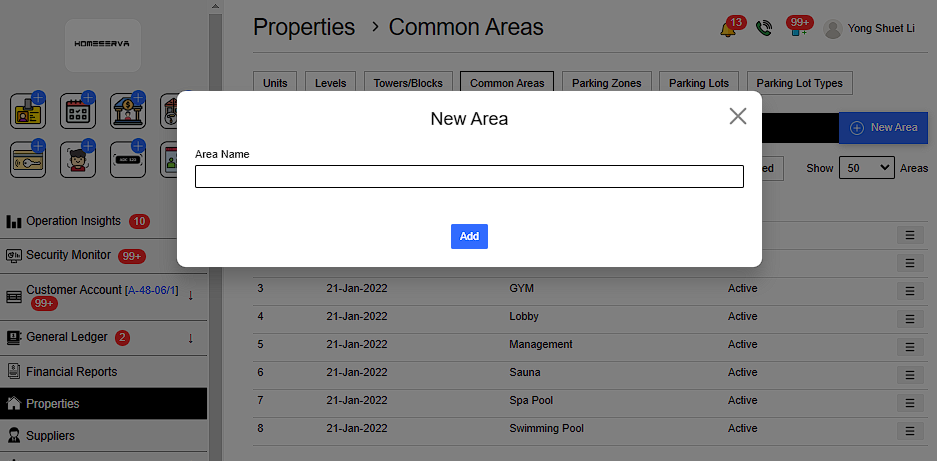
Task: Expand the General Ledger menu arrow
Action: (190, 338)
